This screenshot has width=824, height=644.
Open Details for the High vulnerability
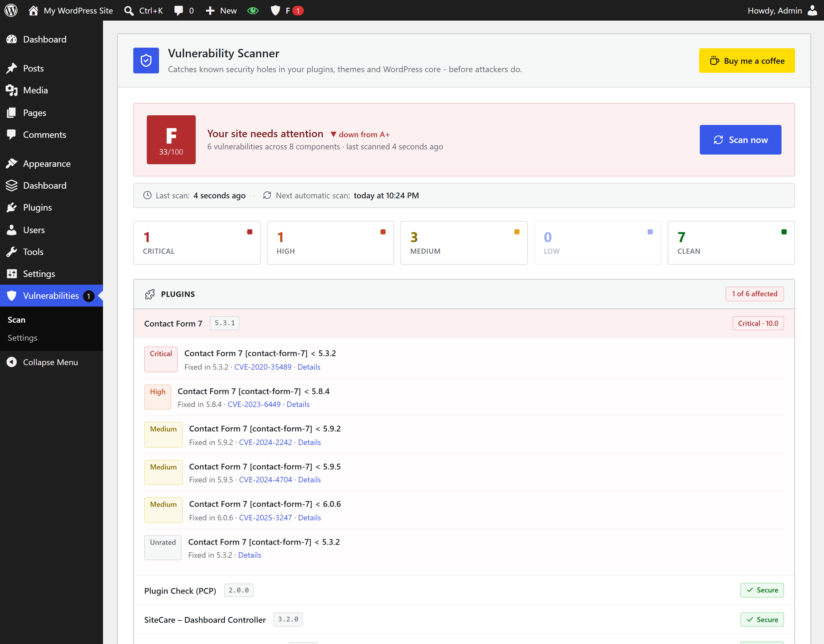click(298, 404)
